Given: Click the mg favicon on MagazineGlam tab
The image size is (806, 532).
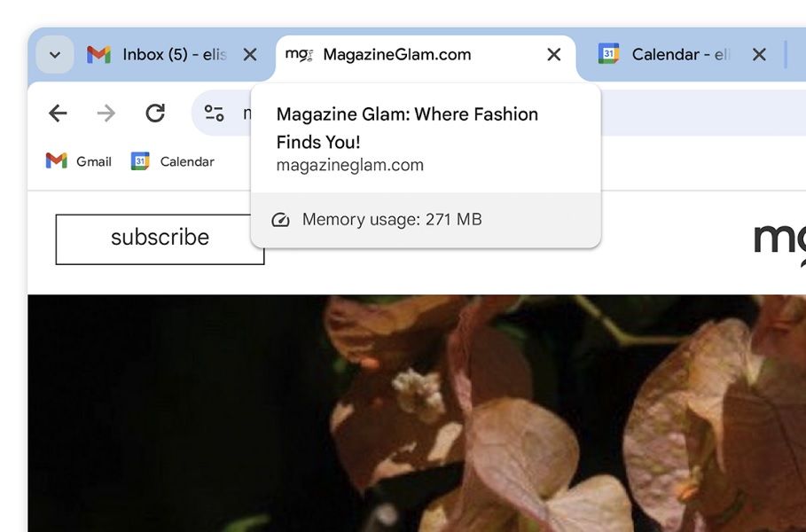Looking at the screenshot, I should (299, 54).
